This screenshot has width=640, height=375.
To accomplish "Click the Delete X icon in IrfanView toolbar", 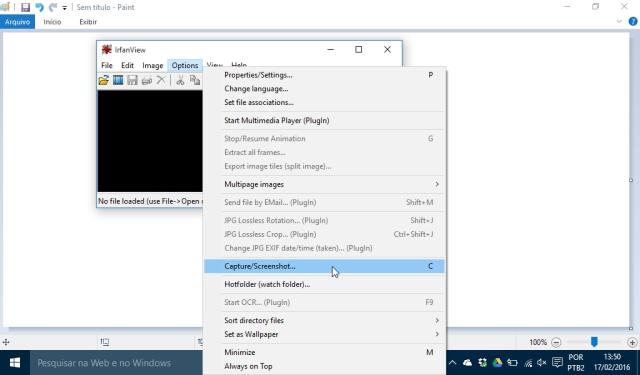I will (x=161, y=80).
